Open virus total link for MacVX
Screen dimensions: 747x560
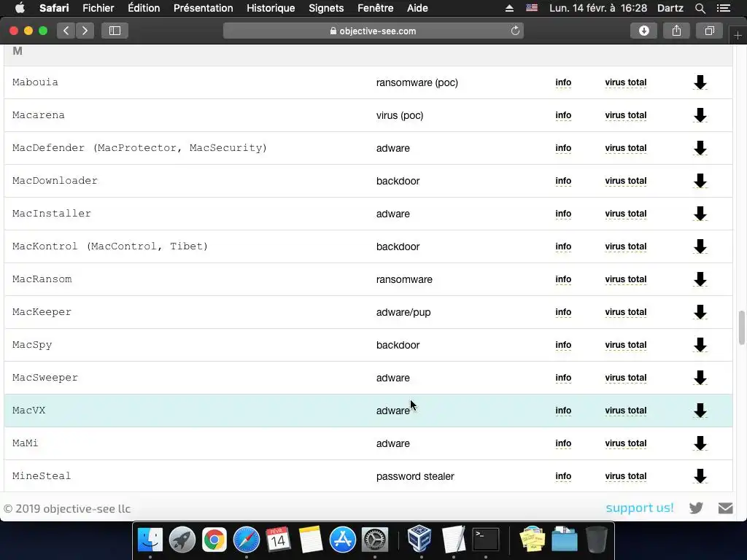pyautogui.click(x=625, y=411)
